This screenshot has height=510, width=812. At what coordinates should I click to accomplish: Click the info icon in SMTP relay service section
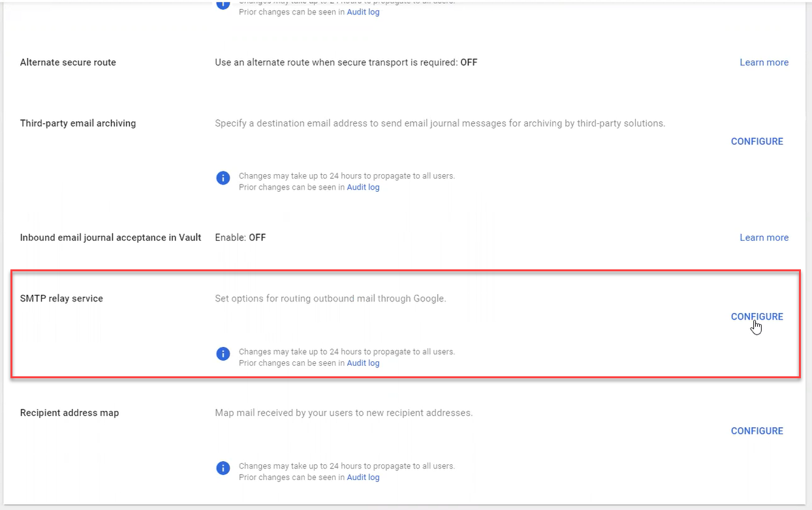(223, 354)
